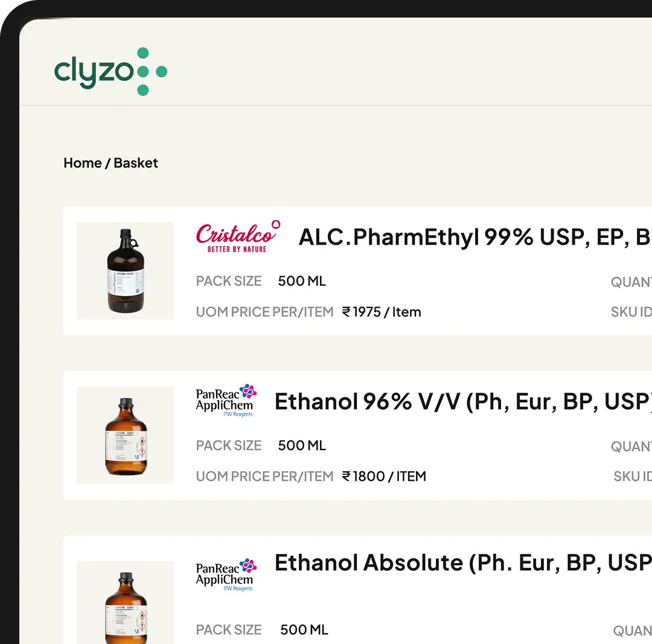Viewport: 652px width, 644px height.
Task: Click the SKU ID label on Ethanol 96%
Action: click(x=633, y=476)
